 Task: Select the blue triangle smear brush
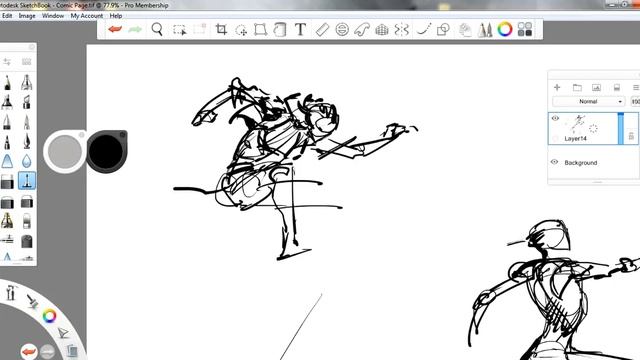click(x=7, y=161)
